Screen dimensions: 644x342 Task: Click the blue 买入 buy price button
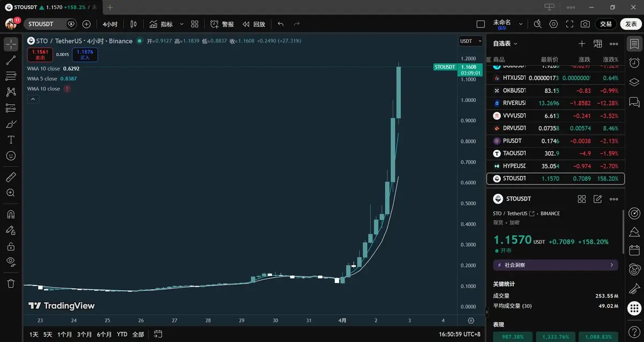point(85,55)
